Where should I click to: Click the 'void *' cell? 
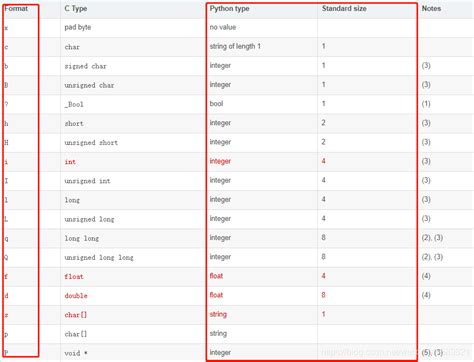pos(76,353)
